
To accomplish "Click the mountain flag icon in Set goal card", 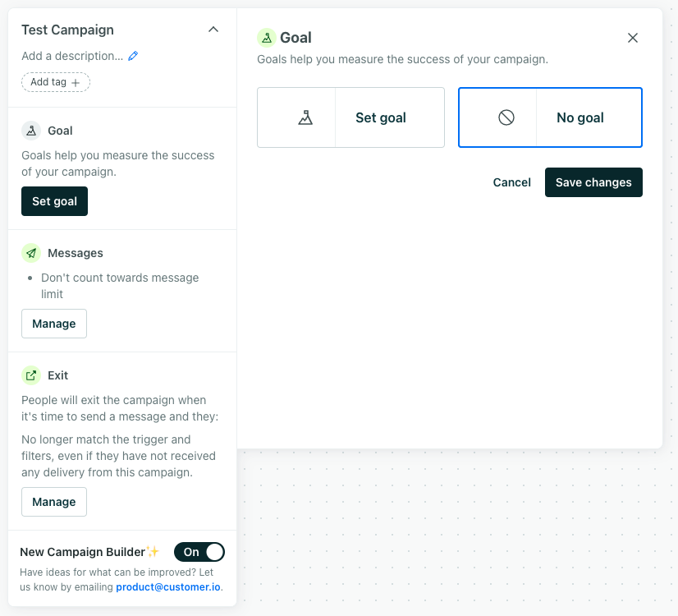I will click(x=305, y=117).
